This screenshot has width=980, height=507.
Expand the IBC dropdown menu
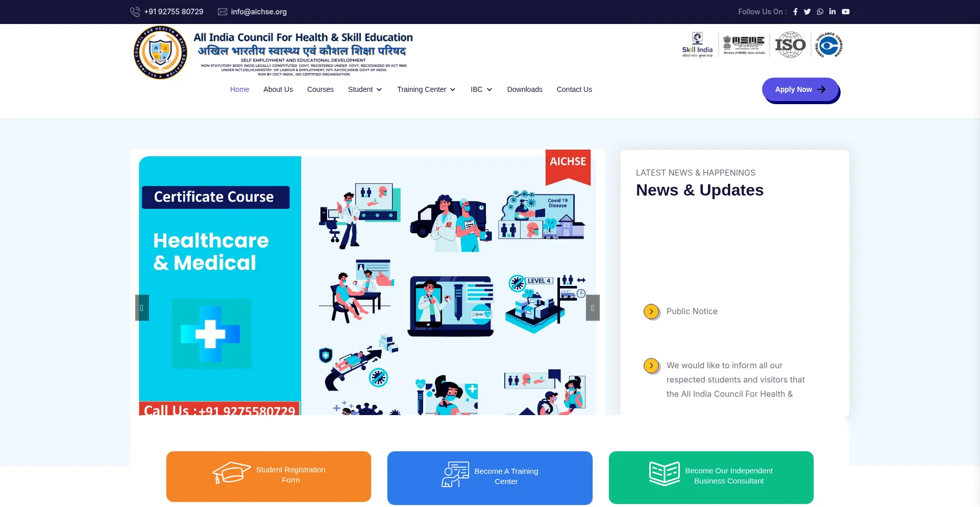coord(481,89)
